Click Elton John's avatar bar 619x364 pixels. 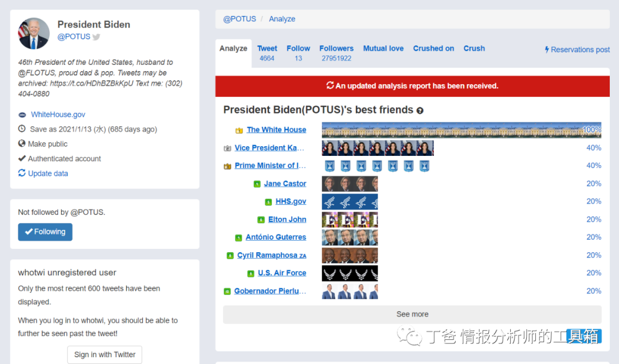click(350, 220)
